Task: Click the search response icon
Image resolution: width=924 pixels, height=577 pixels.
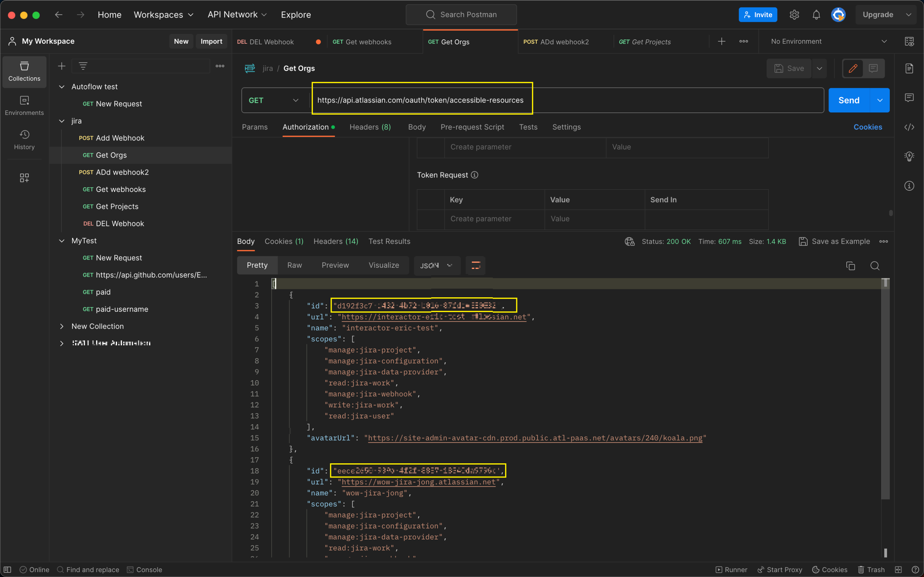Action: click(x=875, y=266)
